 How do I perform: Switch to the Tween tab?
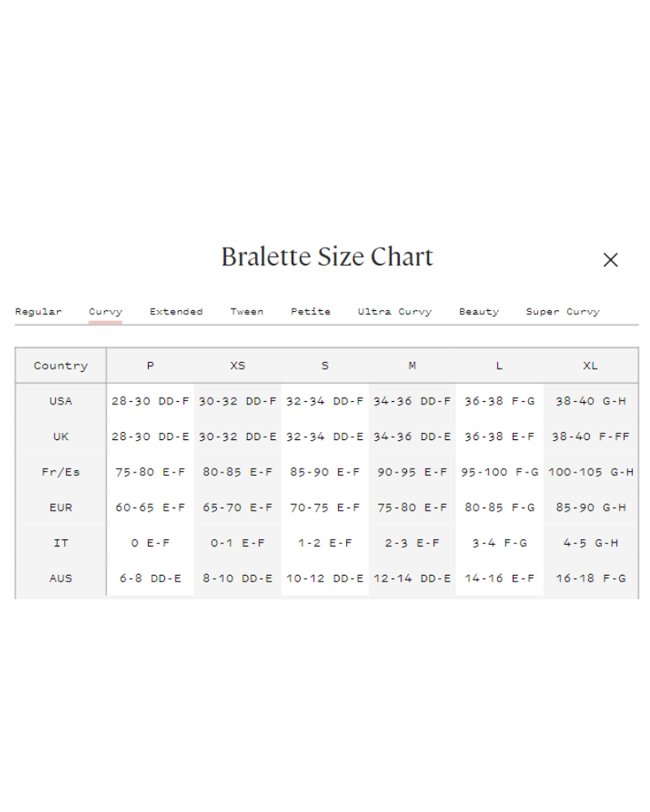[x=246, y=312]
